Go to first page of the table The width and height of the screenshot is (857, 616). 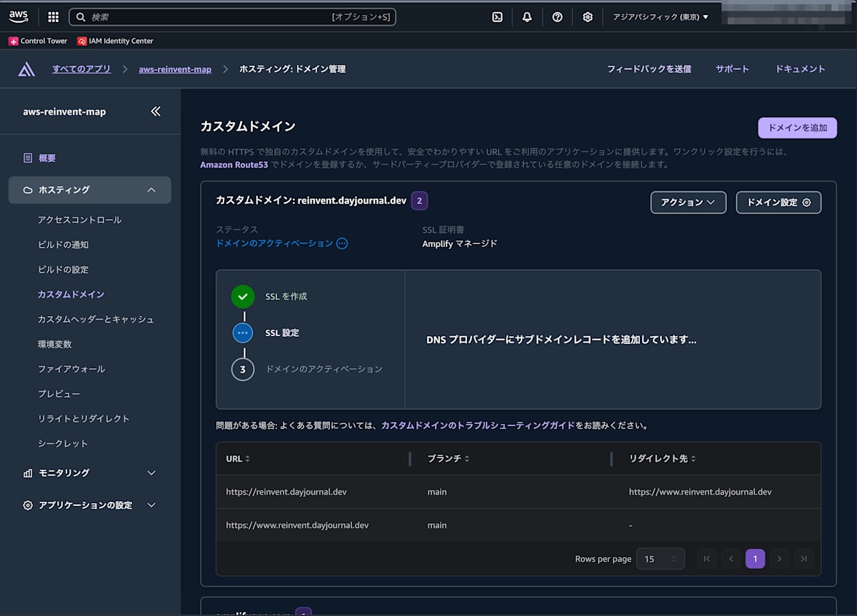[706, 559]
